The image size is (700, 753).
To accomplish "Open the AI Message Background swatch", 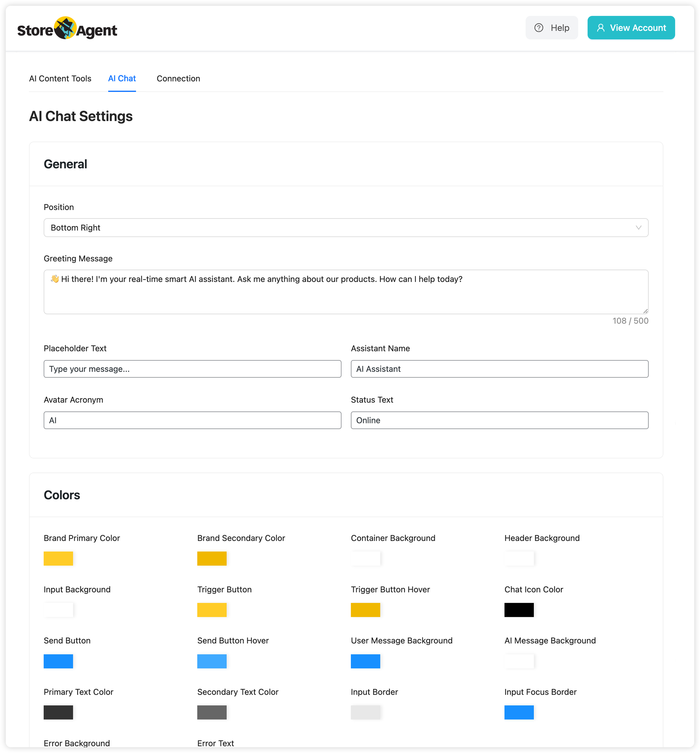I will (519, 661).
